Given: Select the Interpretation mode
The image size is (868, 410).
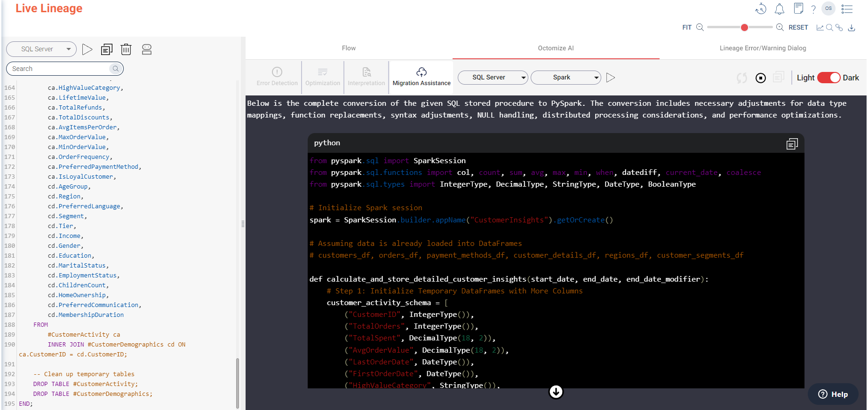Looking at the screenshot, I should (366, 77).
